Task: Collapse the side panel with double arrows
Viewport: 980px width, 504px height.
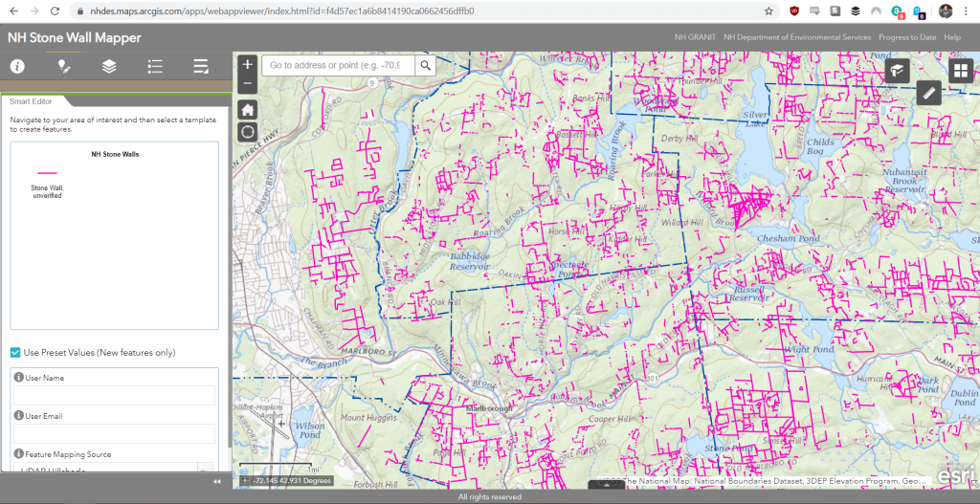Action: 217,481
